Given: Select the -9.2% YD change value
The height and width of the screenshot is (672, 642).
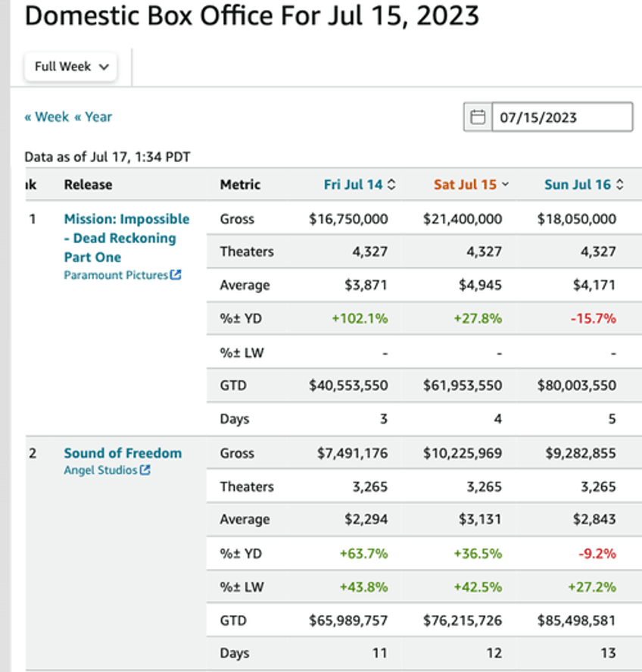Looking at the screenshot, I should click(x=597, y=553).
